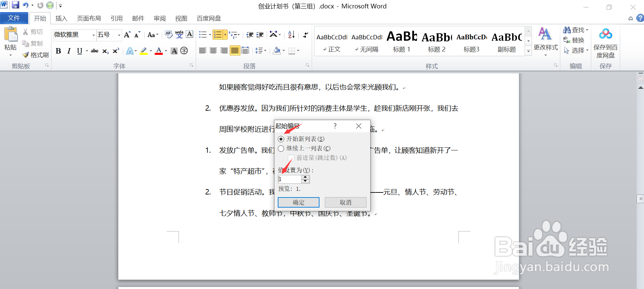Click the Paste clipboard icon
Image resolution: width=644 pixels, height=289 pixels.
coord(10,34)
